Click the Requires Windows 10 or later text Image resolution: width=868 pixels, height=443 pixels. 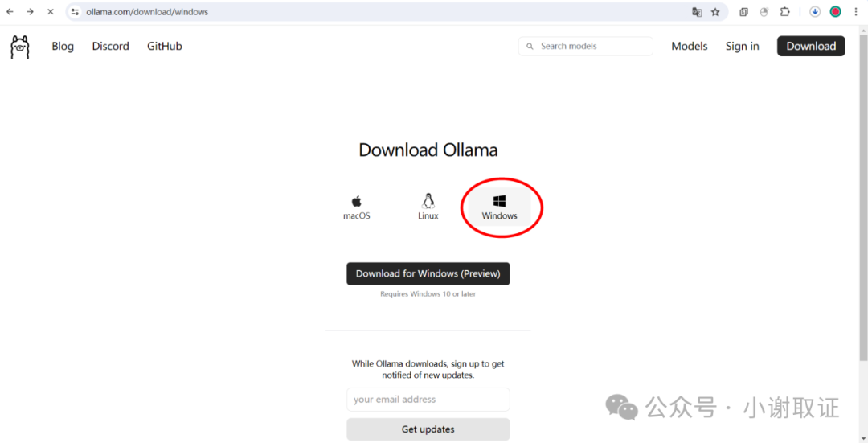click(x=428, y=294)
